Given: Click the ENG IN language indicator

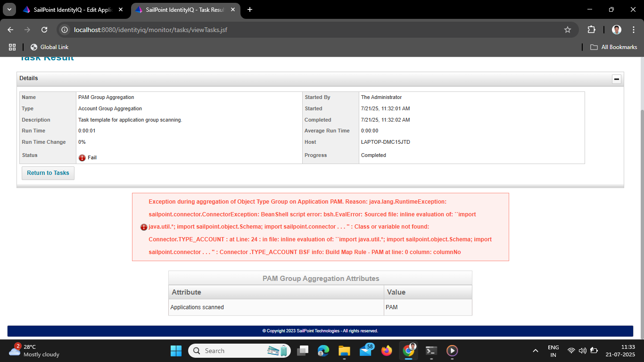Looking at the screenshot, I should (x=553, y=351).
